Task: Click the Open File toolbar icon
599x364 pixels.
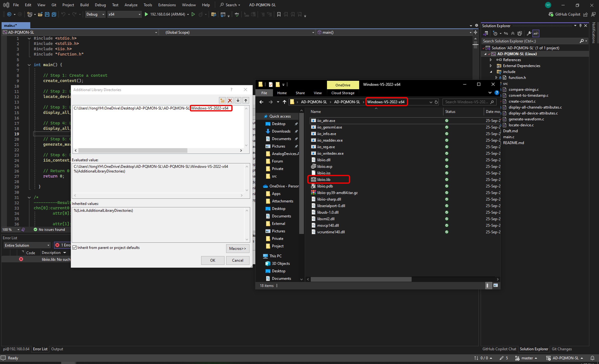Action: (x=40, y=14)
